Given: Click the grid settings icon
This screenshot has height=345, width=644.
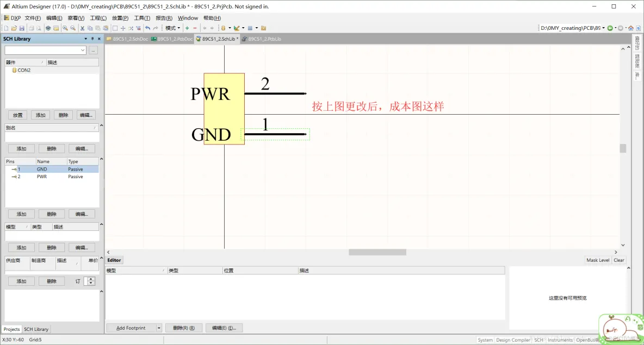Looking at the screenshot, I should click(x=250, y=28).
